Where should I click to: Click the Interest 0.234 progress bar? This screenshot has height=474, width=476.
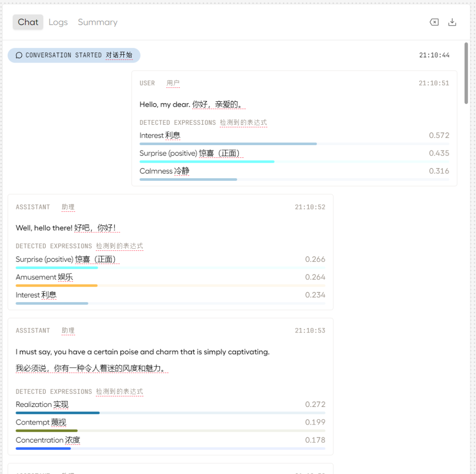170,303
